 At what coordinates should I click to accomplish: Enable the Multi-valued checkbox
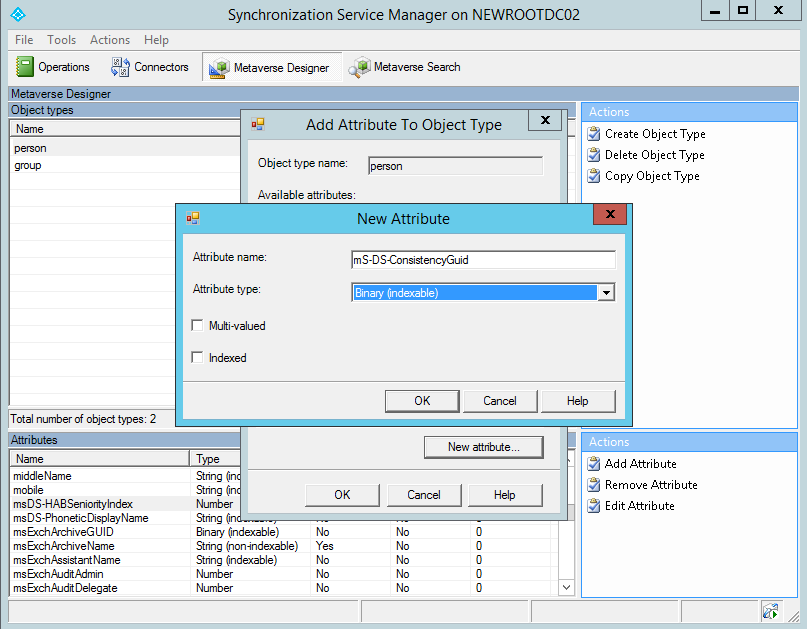point(197,325)
